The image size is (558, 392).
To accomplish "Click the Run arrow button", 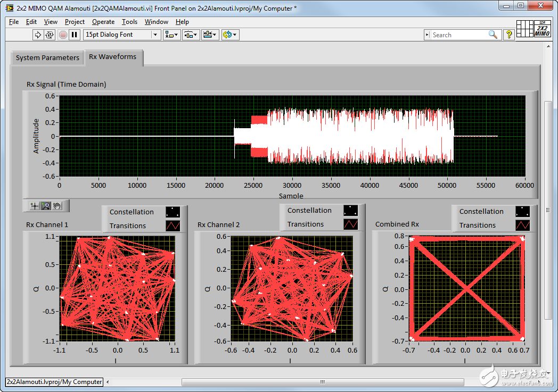I will coord(38,35).
